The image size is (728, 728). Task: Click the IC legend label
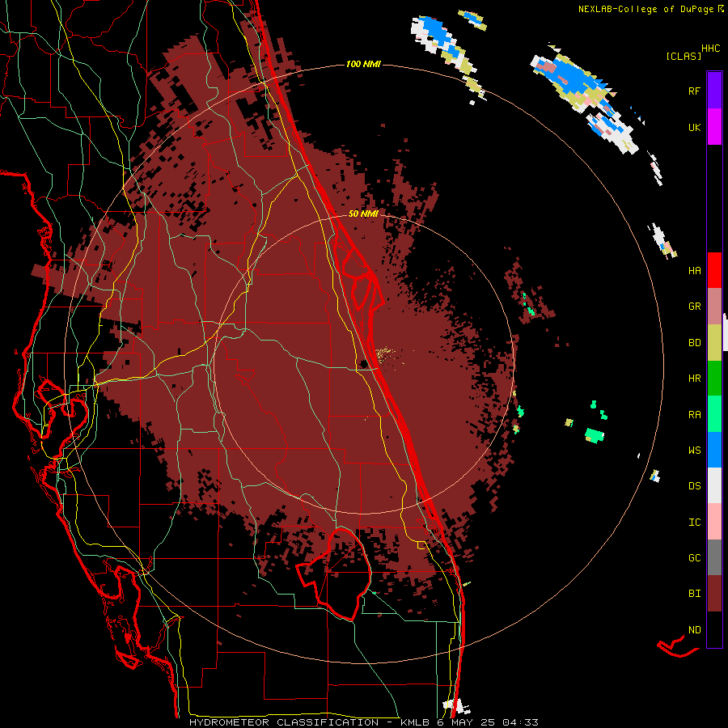click(x=694, y=522)
